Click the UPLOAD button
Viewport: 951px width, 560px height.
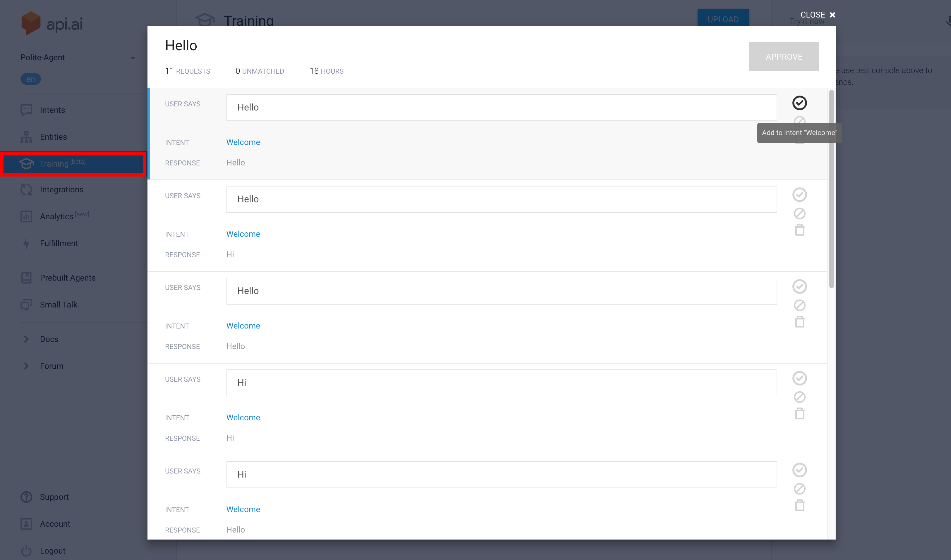click(723, 19)
